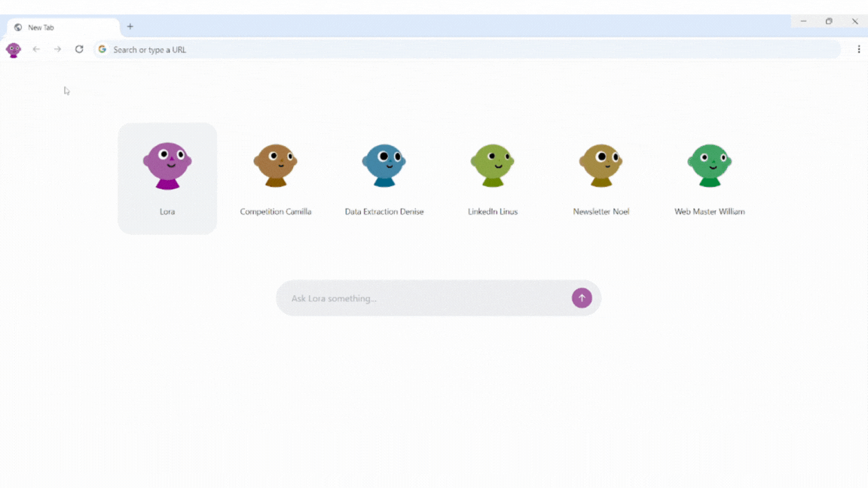Maximize the browser window

[x=829, y=21]
